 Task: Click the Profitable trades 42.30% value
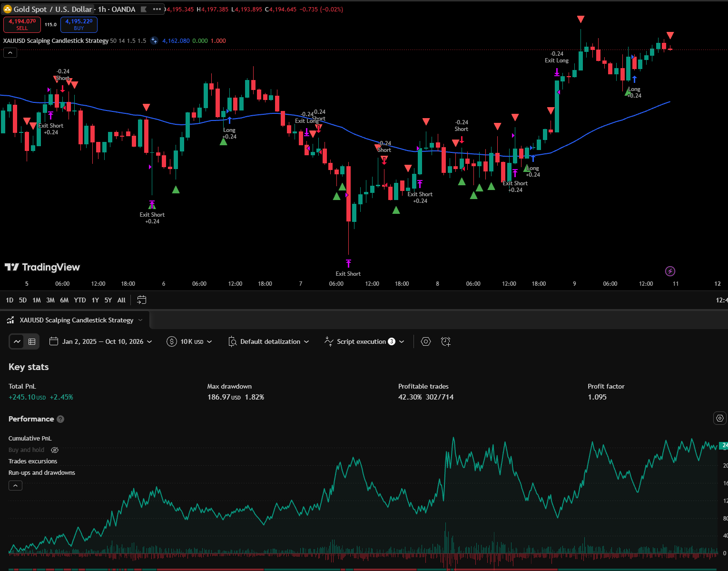pos(410,397)
